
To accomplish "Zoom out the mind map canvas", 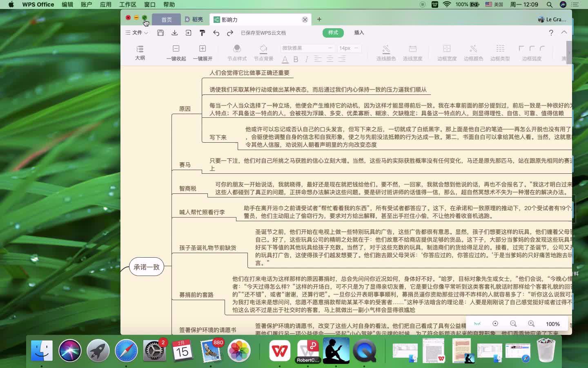I will (513, 324).
